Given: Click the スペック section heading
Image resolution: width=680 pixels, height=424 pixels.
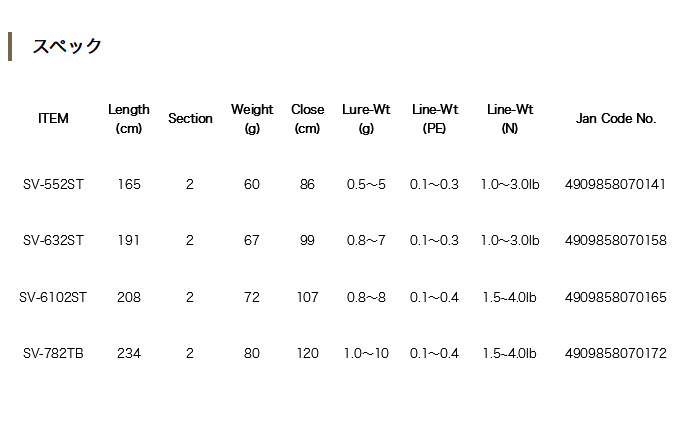Looking at the screenshot, I should (x=67, y=47).
